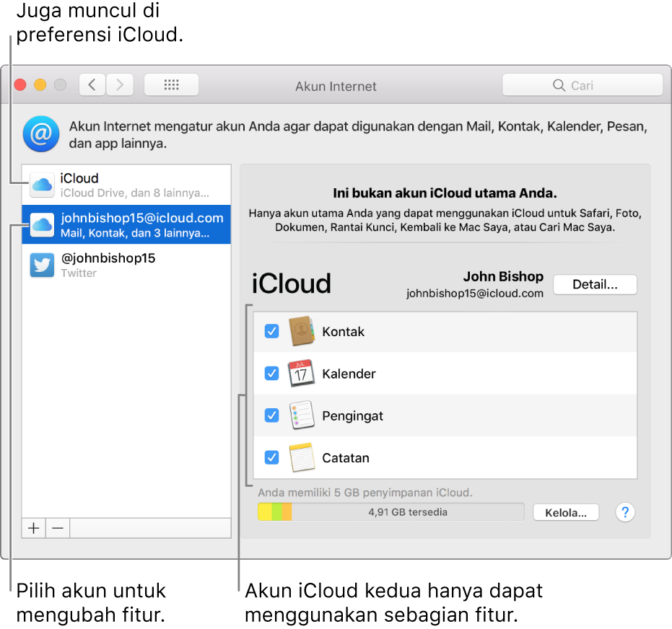Click the Kelola storage button

[x=566, y=512]
